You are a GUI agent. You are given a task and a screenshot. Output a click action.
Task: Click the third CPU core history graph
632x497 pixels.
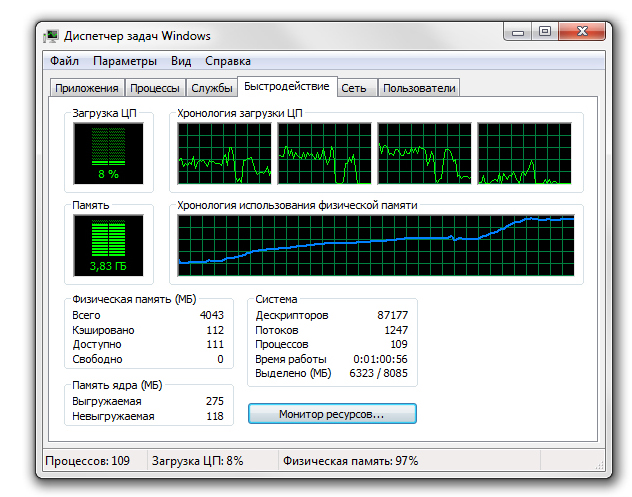point(424,154)
